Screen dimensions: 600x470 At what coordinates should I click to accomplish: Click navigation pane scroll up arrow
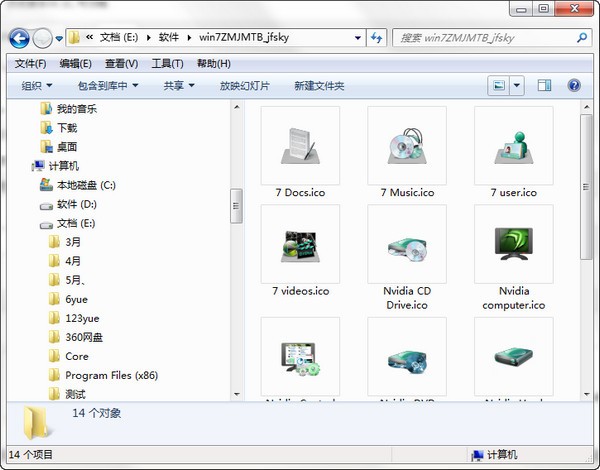[x=236, y=107]
